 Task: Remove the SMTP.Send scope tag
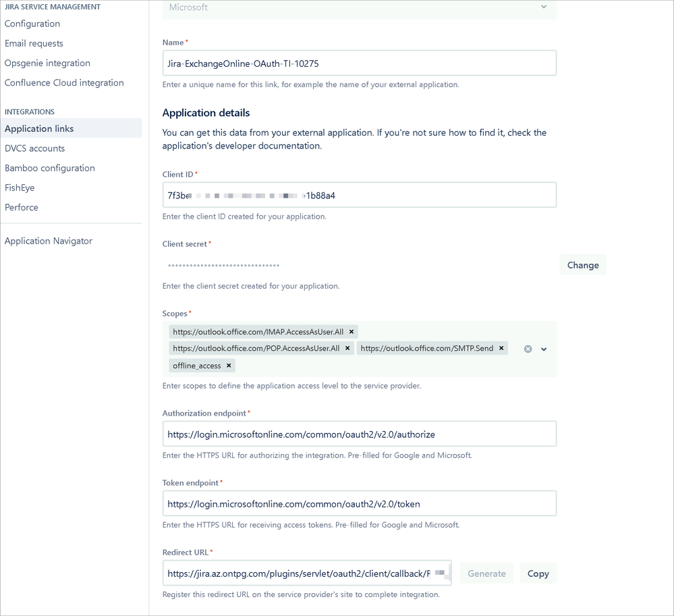(501, 348)
